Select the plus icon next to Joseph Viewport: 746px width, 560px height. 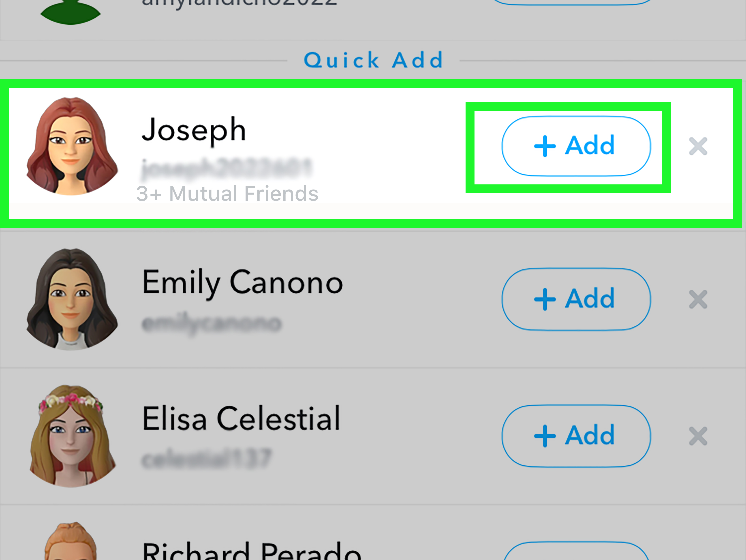pyautogui.click(x=545, y=146)
